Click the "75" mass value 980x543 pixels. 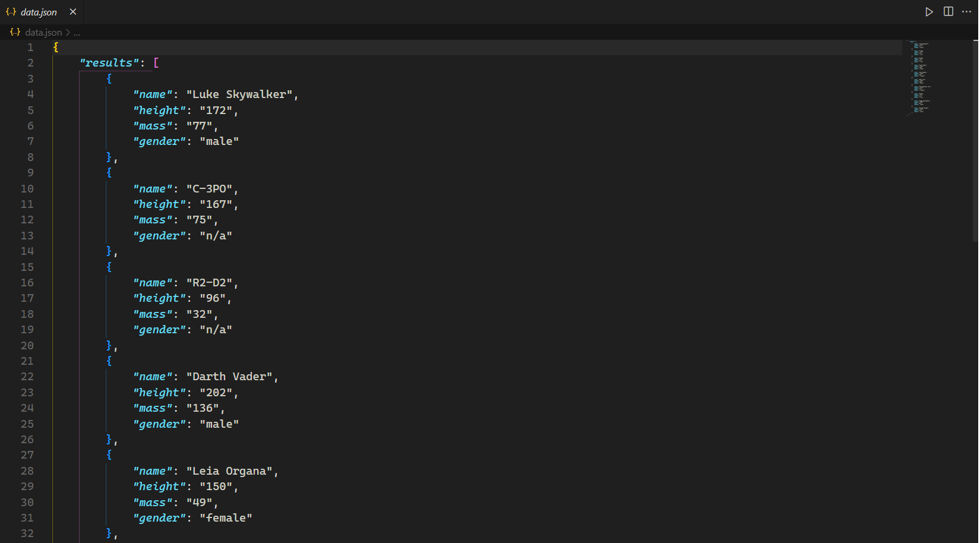[x=200, y=220]
